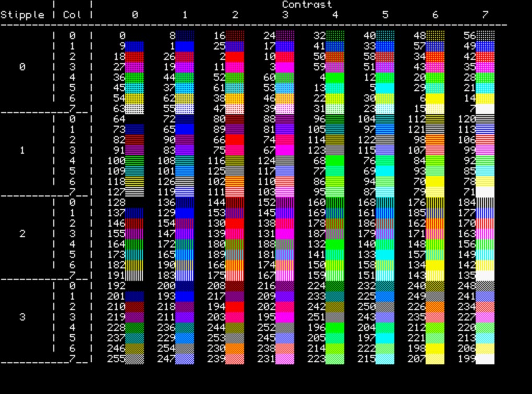
Task: Choose the dotted red swatch labeled 18
Action: (135, 57)
